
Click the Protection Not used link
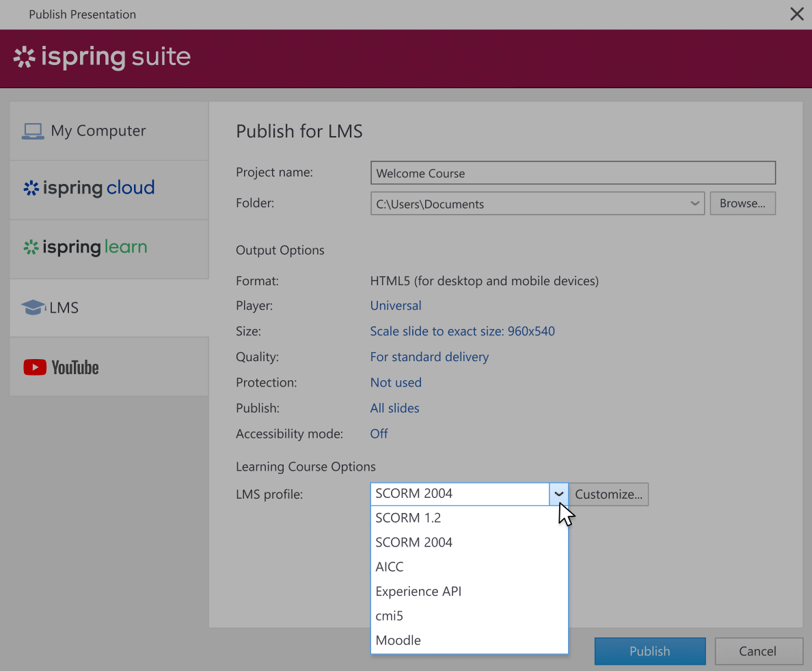(396, 382)
